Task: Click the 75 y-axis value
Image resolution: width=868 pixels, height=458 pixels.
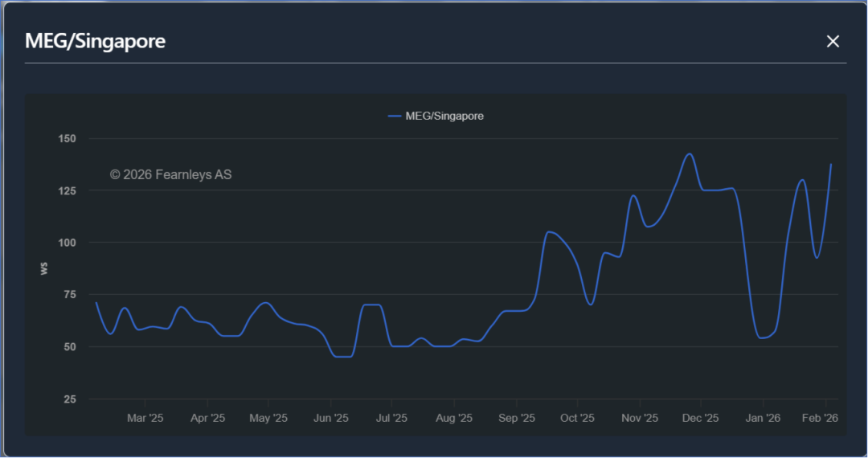Action: (70, 295)
